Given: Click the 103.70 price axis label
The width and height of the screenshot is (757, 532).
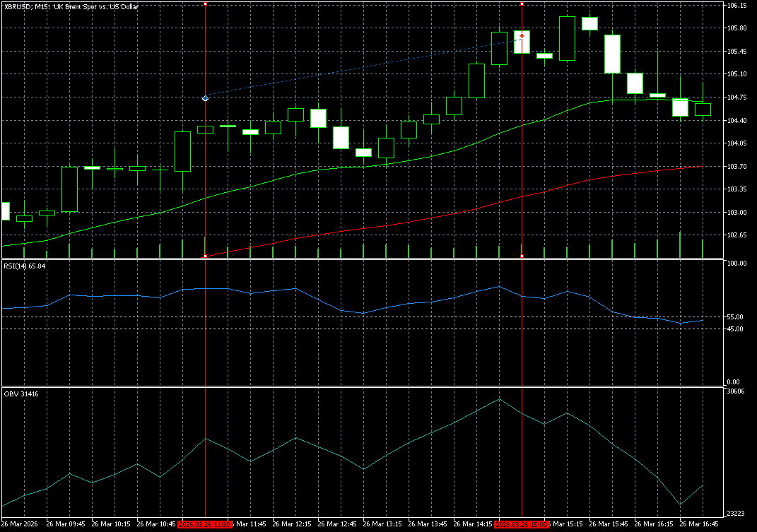Looking at the screenshot, I should (737, 166).
